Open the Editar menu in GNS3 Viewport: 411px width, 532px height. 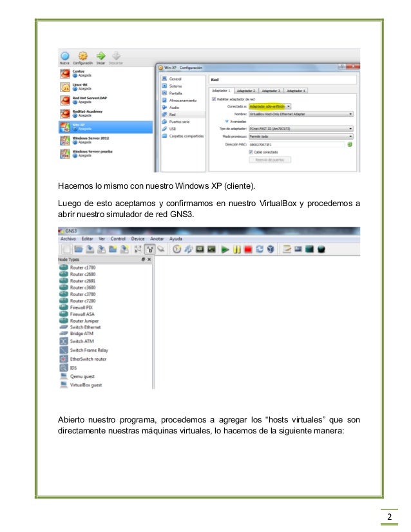click(87, 239)
